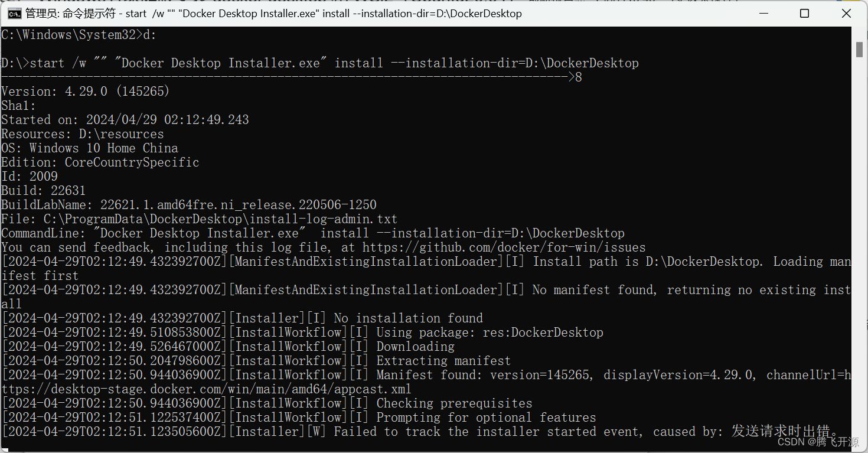Click the text 'Resources: D:\resources'
The width and height of the screenshot is (868, 453).
[83, 134]
